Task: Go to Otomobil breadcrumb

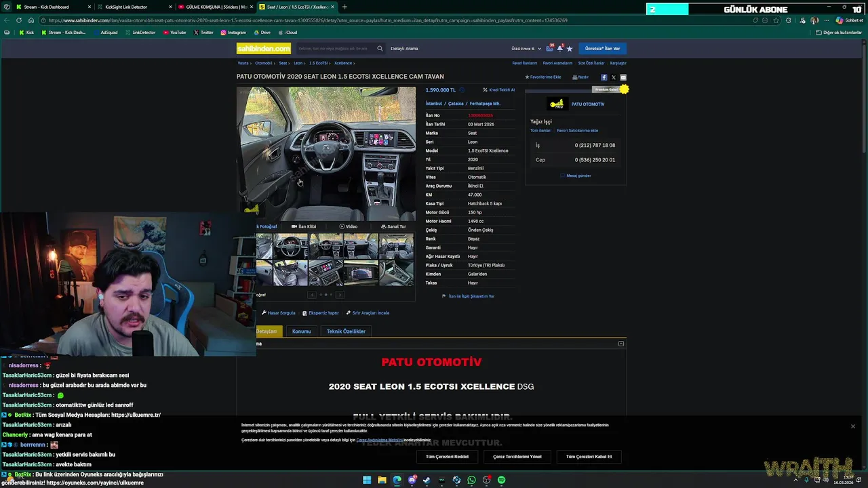Action: 263,63
